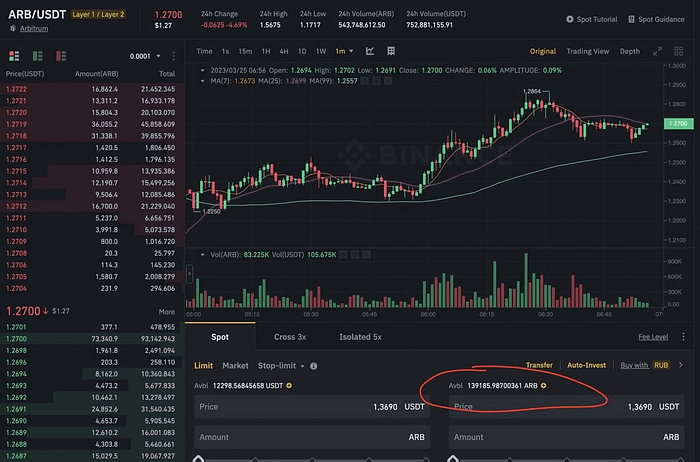Toggle volume indicator visibility icon

click(x=343, y=254)
